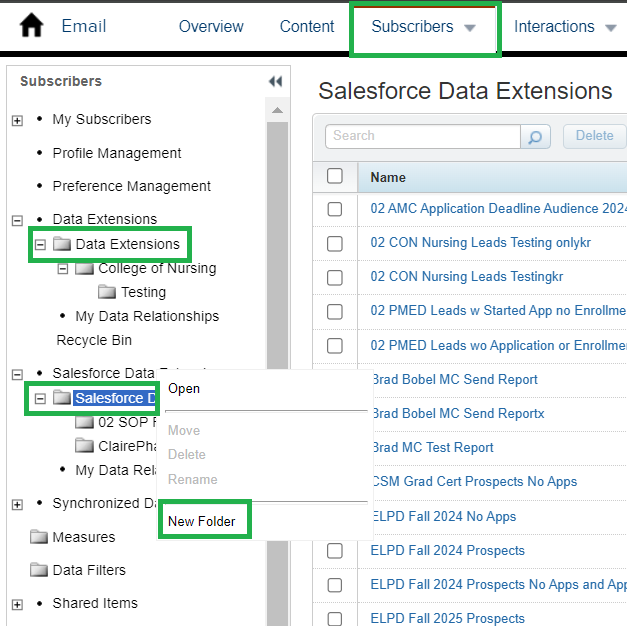Screen dimensions: 627x626
Task: Open Brad MC Test Report link
Action: [x=433, y=447]
